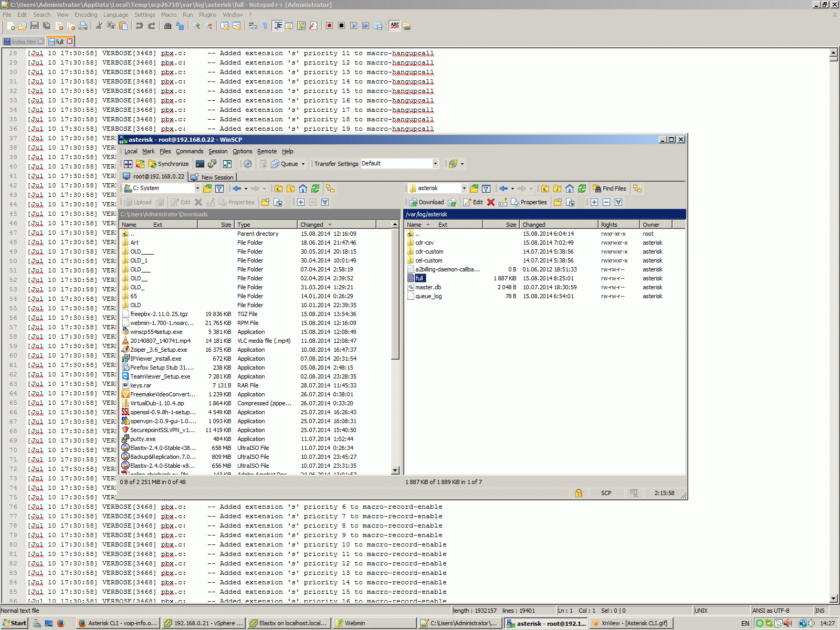840x630 pixels.
Task: Click remote panel Rename icon
Action: (503, 202)
